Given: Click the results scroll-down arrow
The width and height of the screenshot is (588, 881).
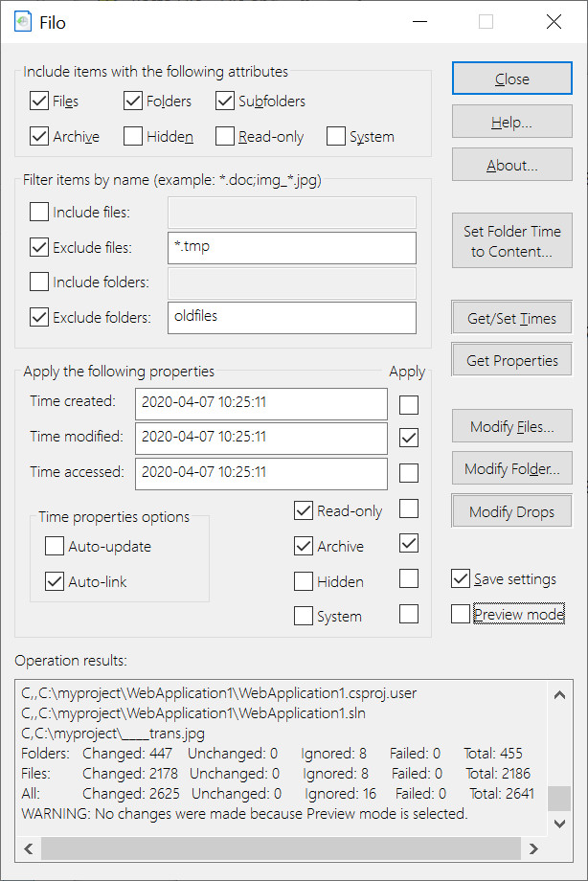Looking at the screenshot, I should coord(559,824).
